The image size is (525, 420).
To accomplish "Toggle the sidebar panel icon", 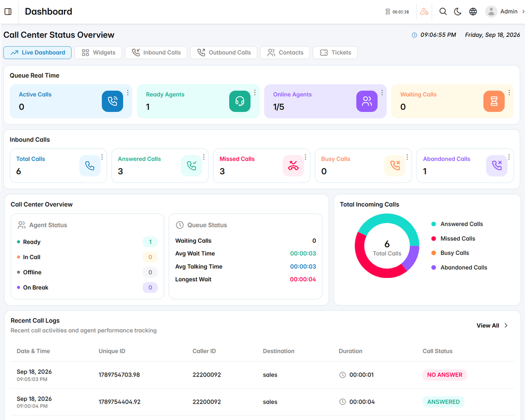I will tap(8, 12).
